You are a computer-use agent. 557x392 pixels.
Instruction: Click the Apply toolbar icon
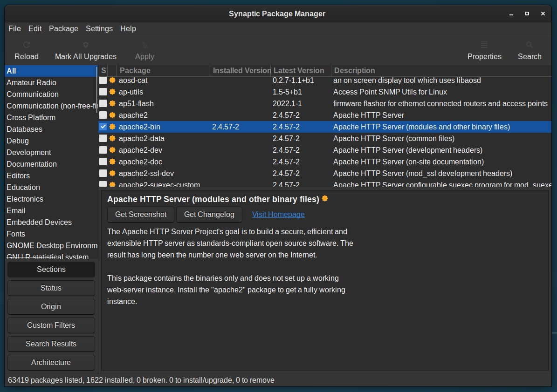[144, 45]
